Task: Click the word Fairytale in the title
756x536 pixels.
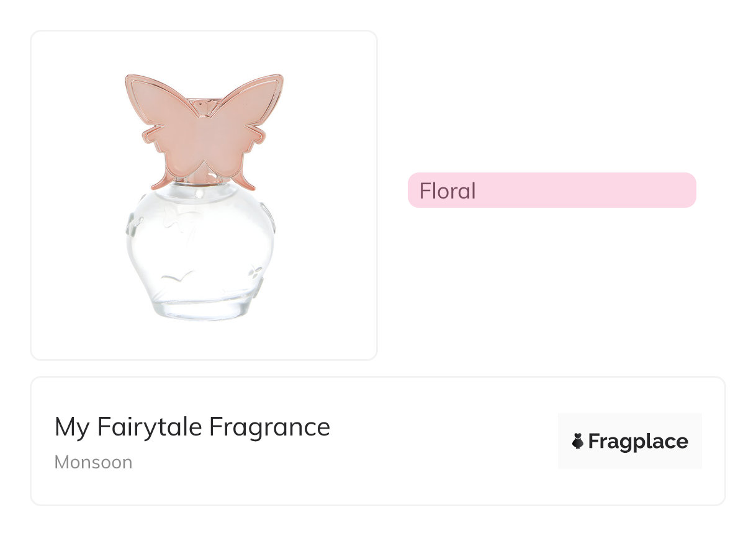Action: coord(150,427)
